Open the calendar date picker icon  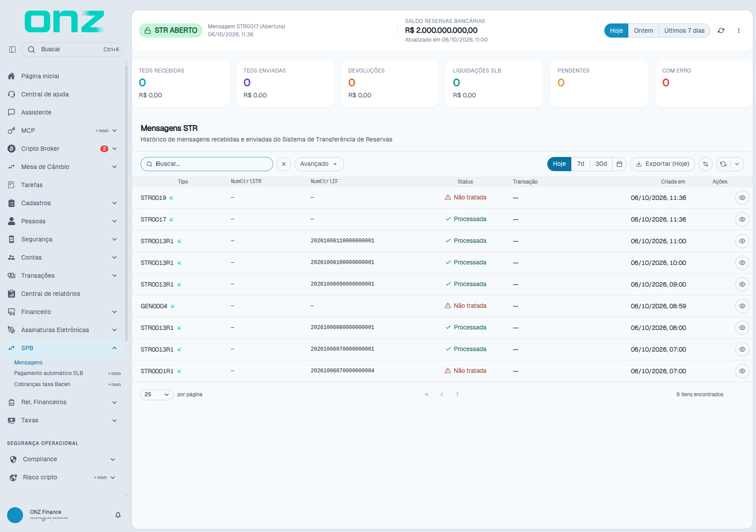(x=619, y=164)
